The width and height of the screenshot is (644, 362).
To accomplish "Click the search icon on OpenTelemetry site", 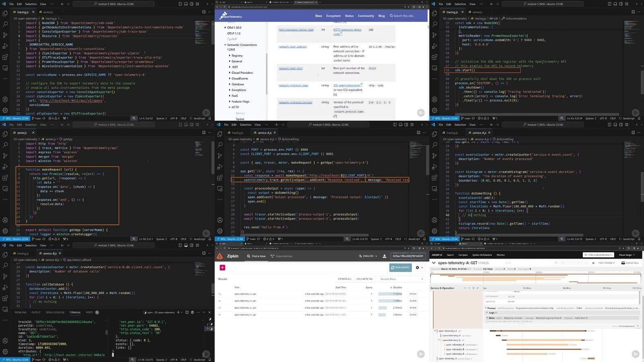I will [x=391, y=16].
